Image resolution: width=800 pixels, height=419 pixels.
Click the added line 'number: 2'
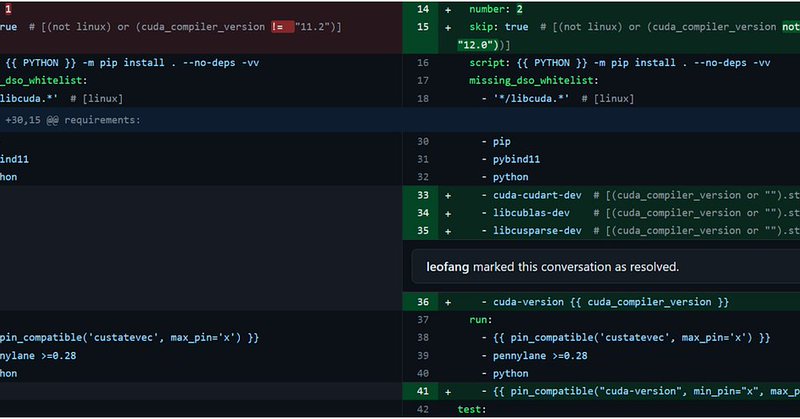coord(495,9)
